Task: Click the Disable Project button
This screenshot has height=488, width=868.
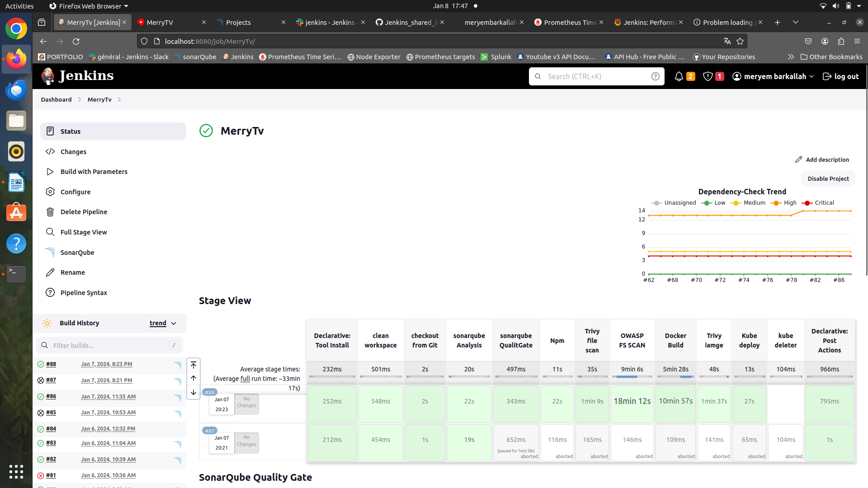Action: click(x=828, y=178)
